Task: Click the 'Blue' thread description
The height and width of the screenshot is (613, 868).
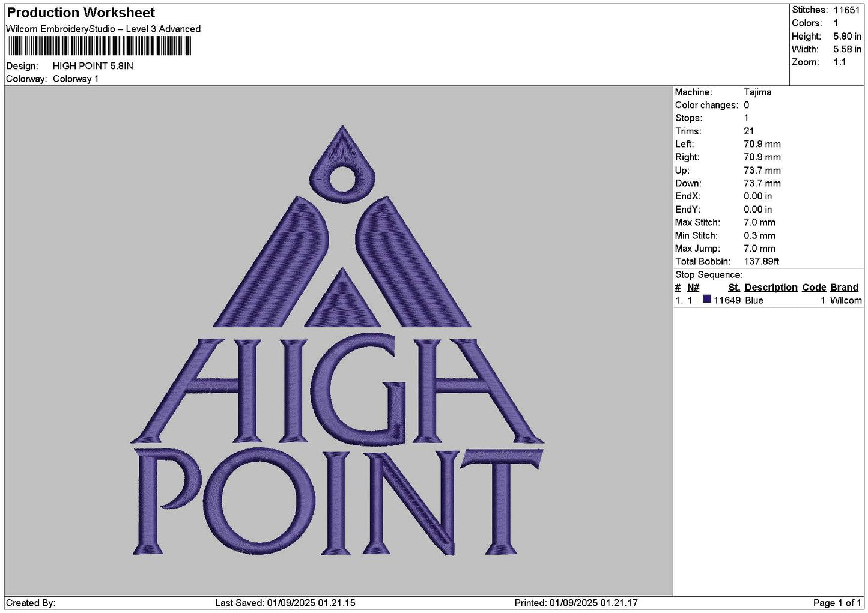Action: click(x=754, y=300)
